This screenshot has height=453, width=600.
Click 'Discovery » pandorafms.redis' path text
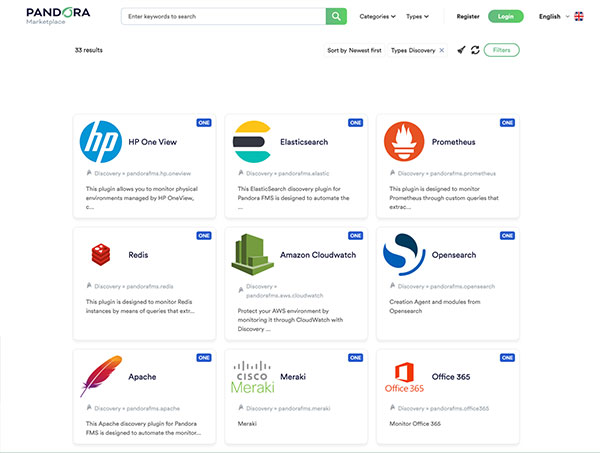pos(134,286)
